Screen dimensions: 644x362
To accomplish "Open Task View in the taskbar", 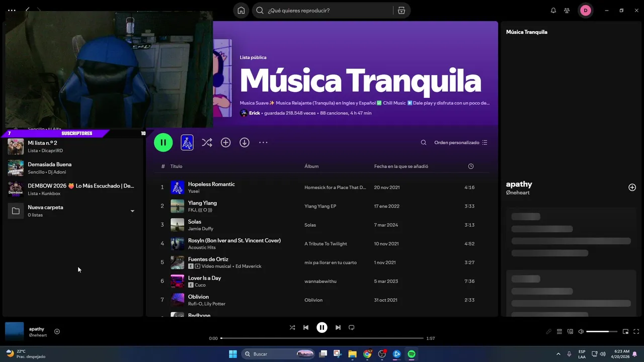I will click(323, 354).
